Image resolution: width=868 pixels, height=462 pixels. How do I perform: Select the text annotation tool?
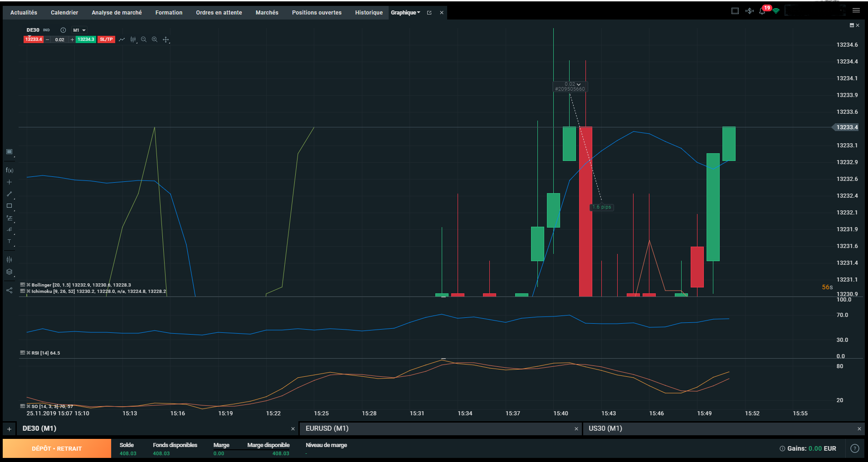pyautogui.click(x=9, y=241)
